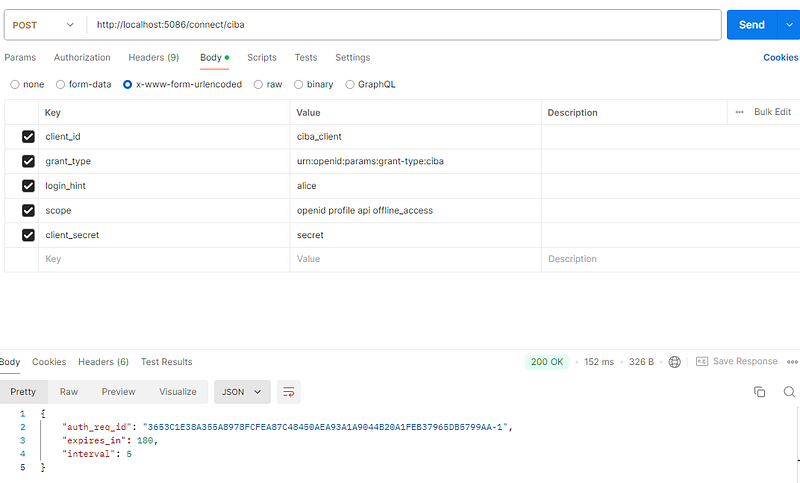Open the Tests tab

tap(306, 58)
